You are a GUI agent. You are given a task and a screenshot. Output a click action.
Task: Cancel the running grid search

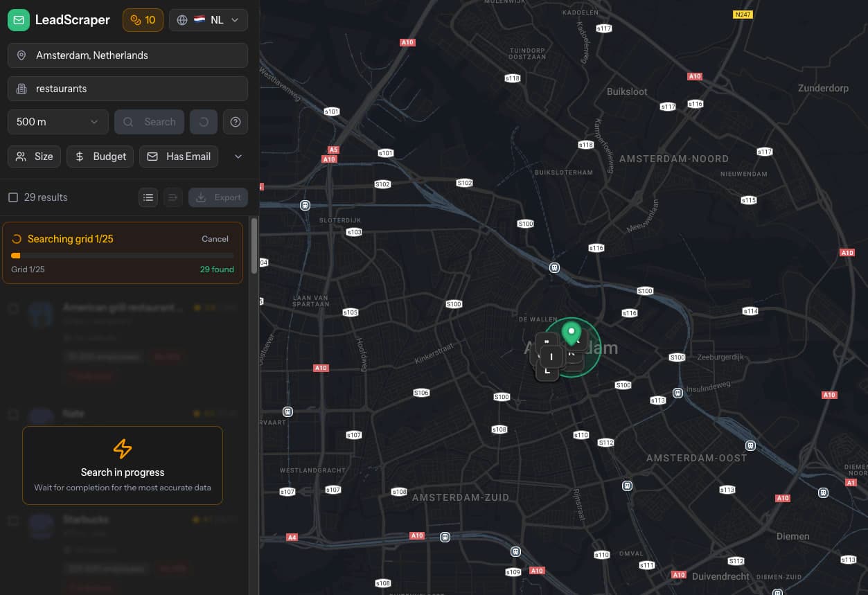pos(215,238)
